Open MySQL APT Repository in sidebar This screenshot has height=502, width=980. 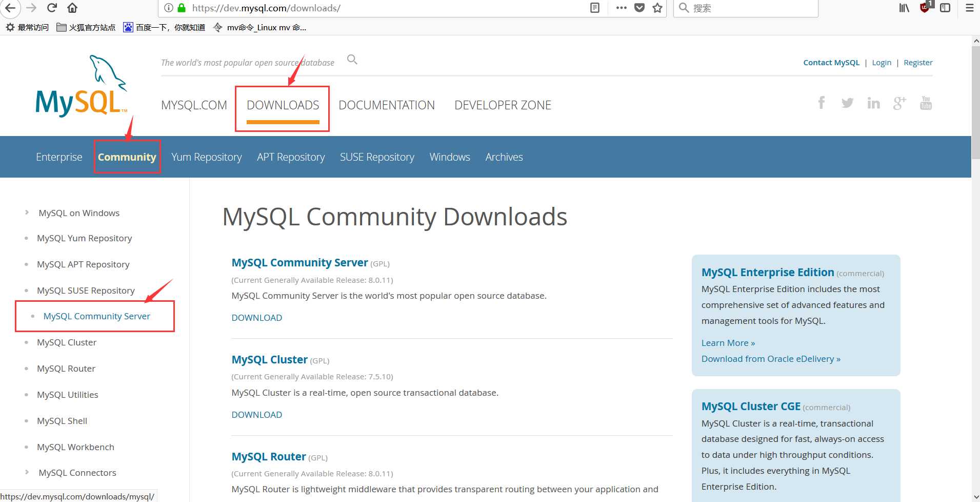[x=83, y=264]
